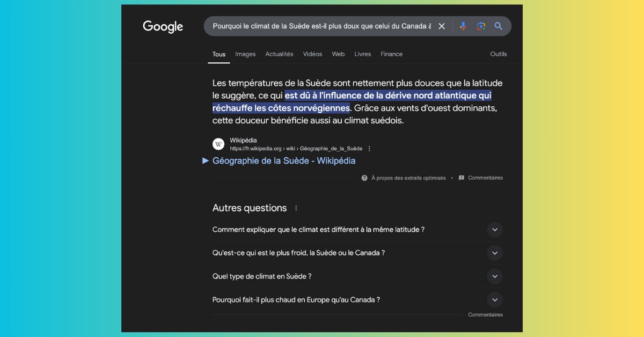The image size is (644, 337).
Task: Expand Quel type de climat en Suède
Action: [x=495, y=276]
